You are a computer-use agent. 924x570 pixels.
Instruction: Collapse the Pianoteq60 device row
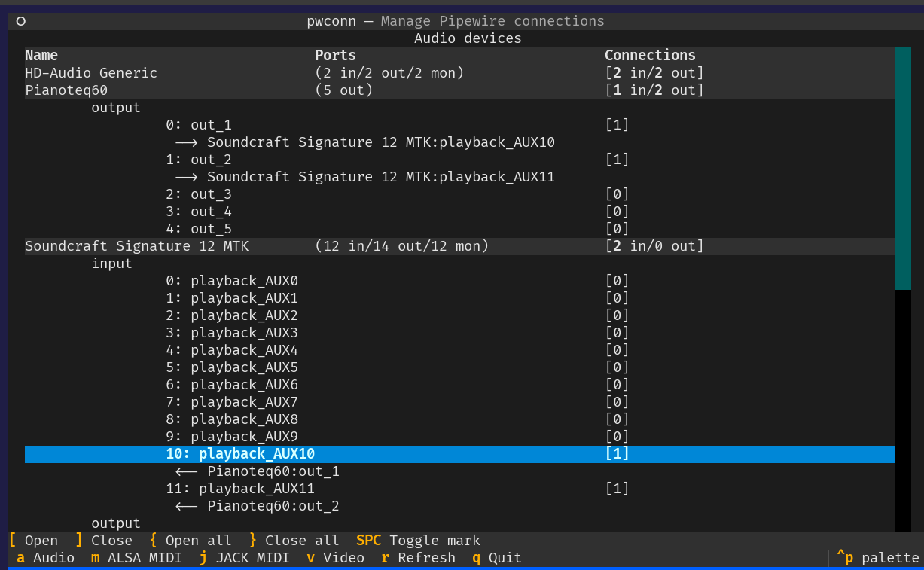pyautogui.click(x=459, y=90)
